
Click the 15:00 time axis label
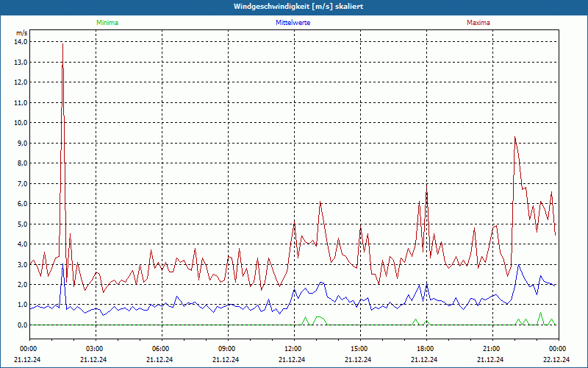pyautogui.click(x=360, y=349)
